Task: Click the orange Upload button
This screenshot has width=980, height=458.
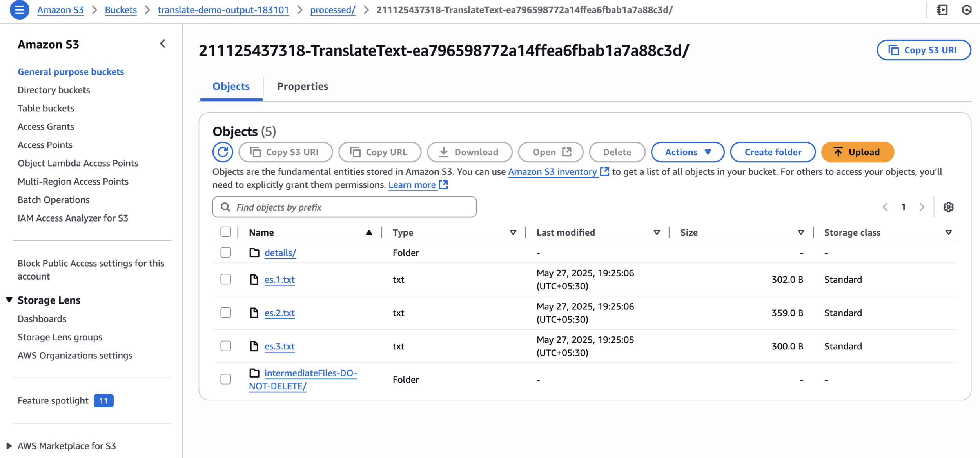Action: click(x=857, y=152)
